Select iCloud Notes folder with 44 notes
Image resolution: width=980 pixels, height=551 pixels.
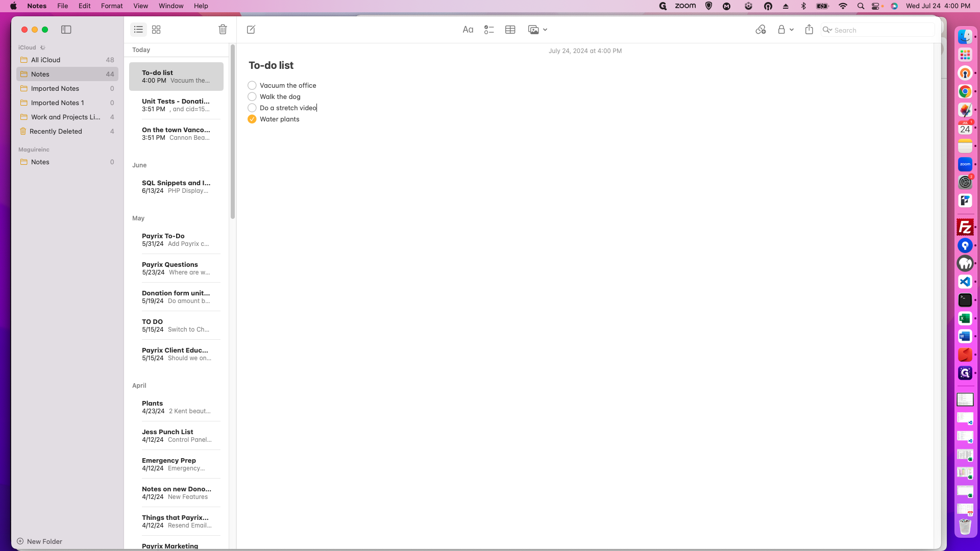(67, 74)
